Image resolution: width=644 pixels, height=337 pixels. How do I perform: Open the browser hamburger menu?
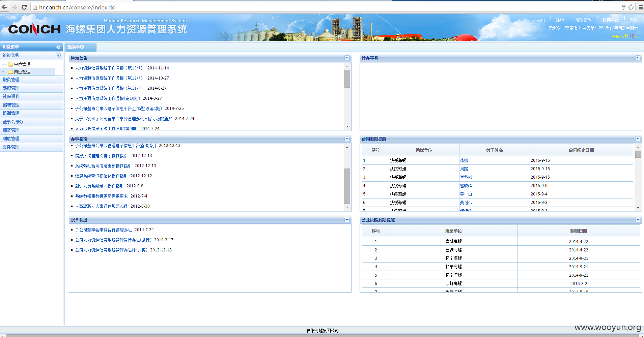641,7
